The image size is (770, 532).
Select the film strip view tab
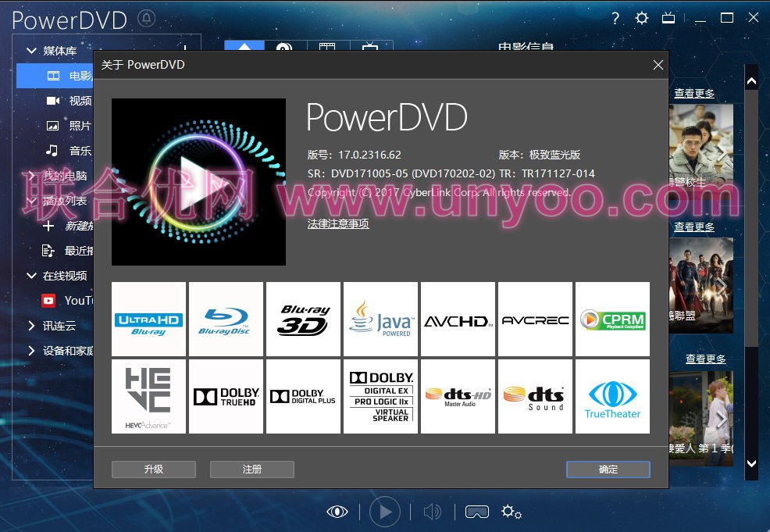click(327, 45)
